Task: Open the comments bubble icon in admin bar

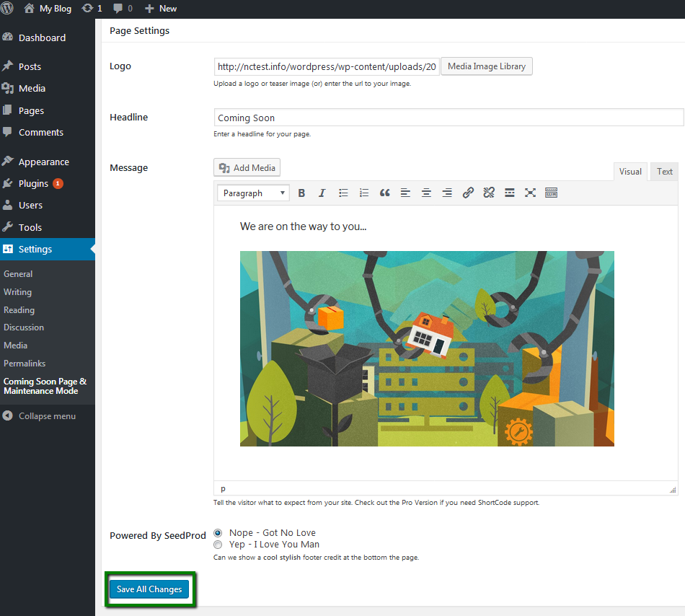Action: [x=123, y=9]
